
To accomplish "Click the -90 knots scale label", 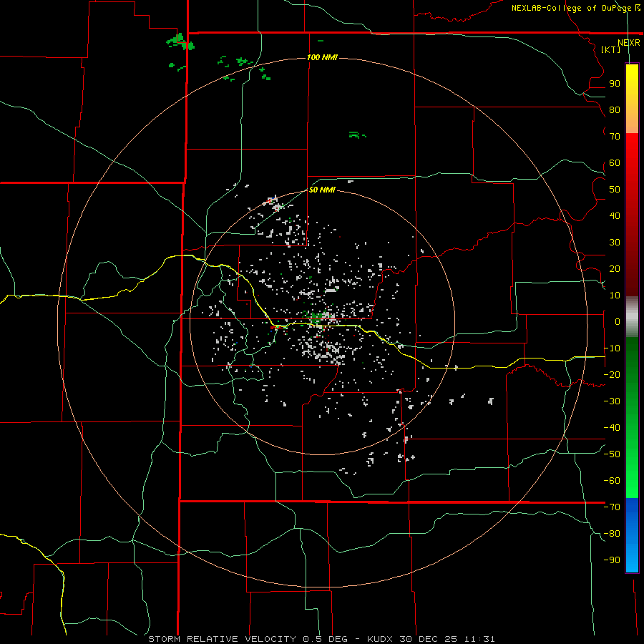I will (612, 560).
